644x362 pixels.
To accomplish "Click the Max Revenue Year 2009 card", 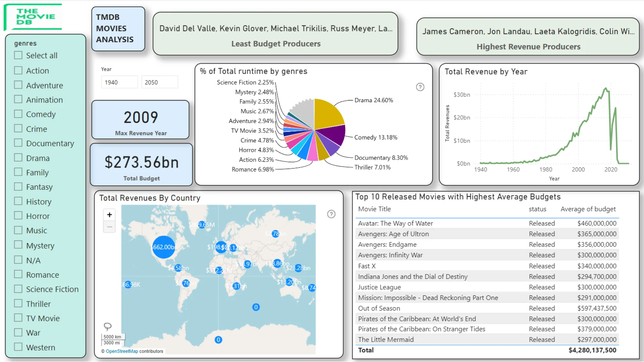I will coord(141,120).
